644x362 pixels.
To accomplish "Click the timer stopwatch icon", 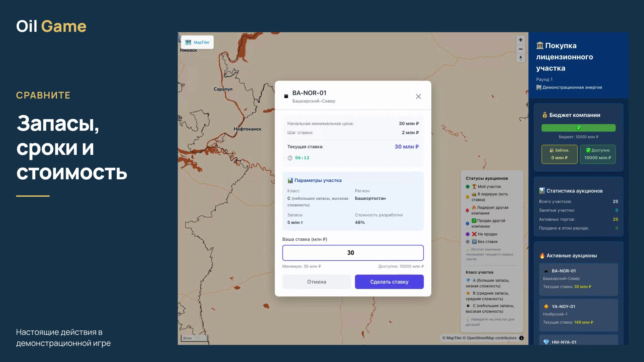I will point(290,158).
